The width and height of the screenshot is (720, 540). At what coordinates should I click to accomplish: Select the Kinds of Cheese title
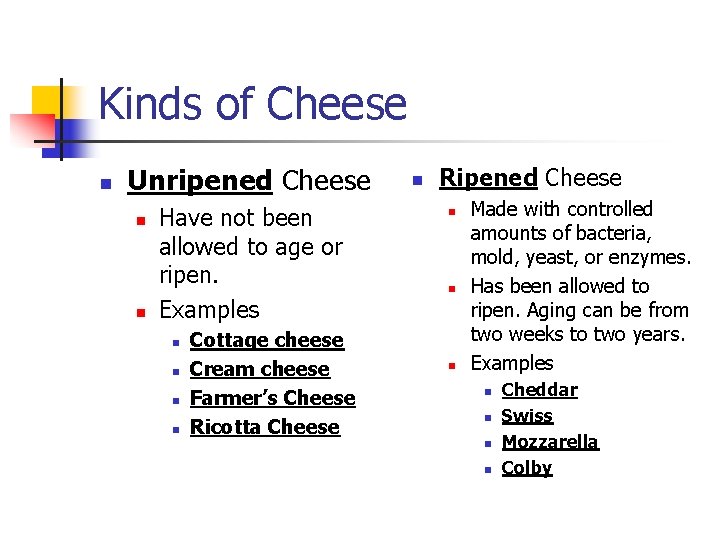(253, 103)
